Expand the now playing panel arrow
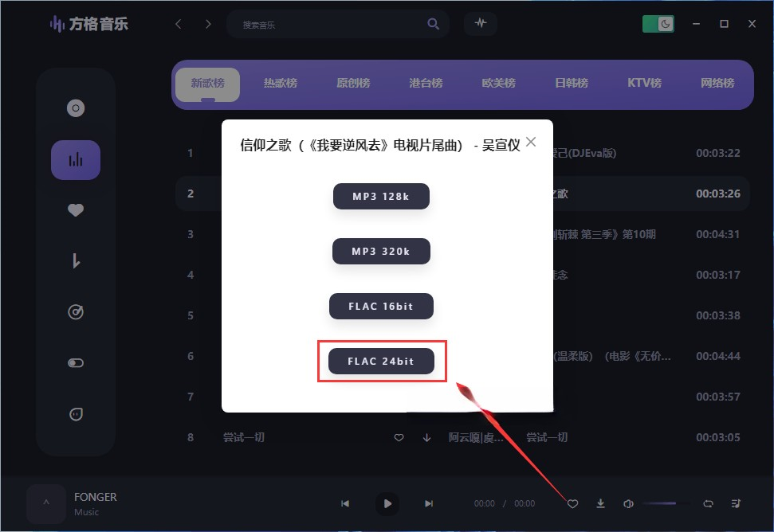 (46, 503)
